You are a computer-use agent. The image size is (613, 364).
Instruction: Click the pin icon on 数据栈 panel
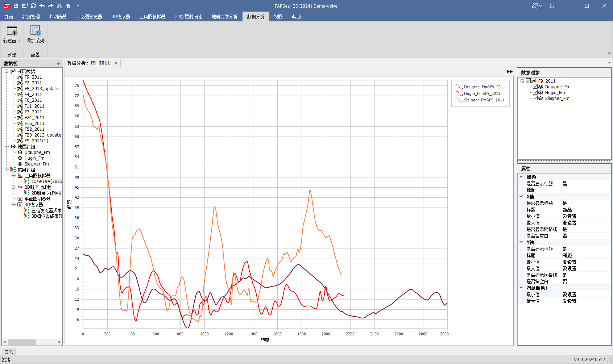58,63
